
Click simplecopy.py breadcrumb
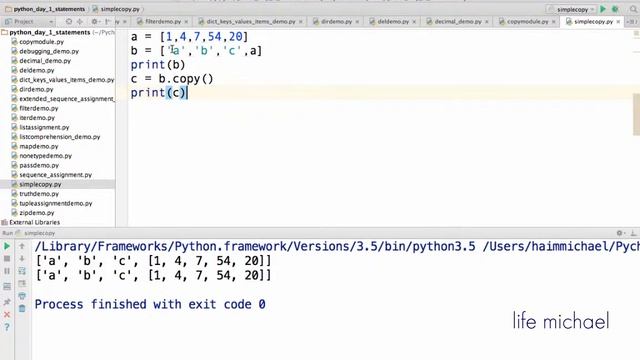pyautogui.click(x=116, y=9)
